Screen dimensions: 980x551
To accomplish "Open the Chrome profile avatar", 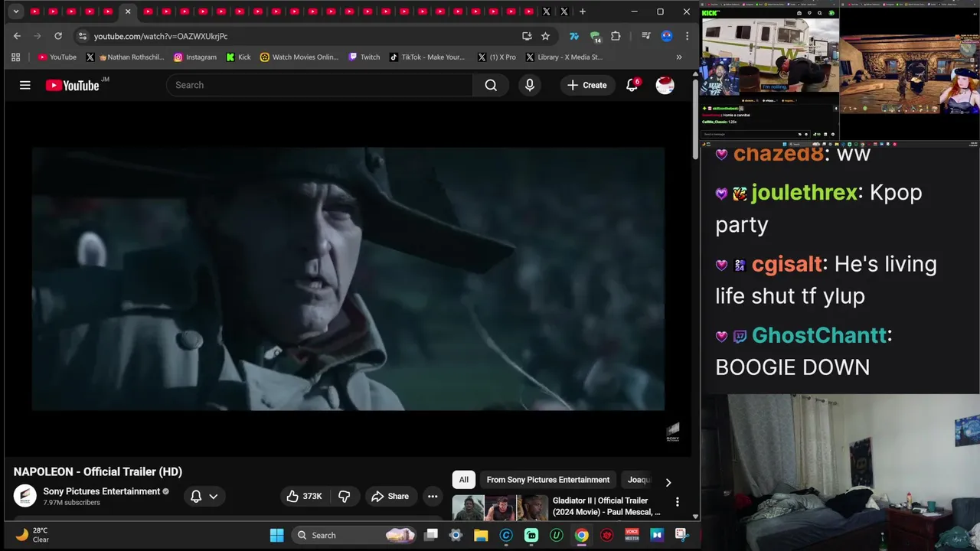I will click(x=667, y=36).
